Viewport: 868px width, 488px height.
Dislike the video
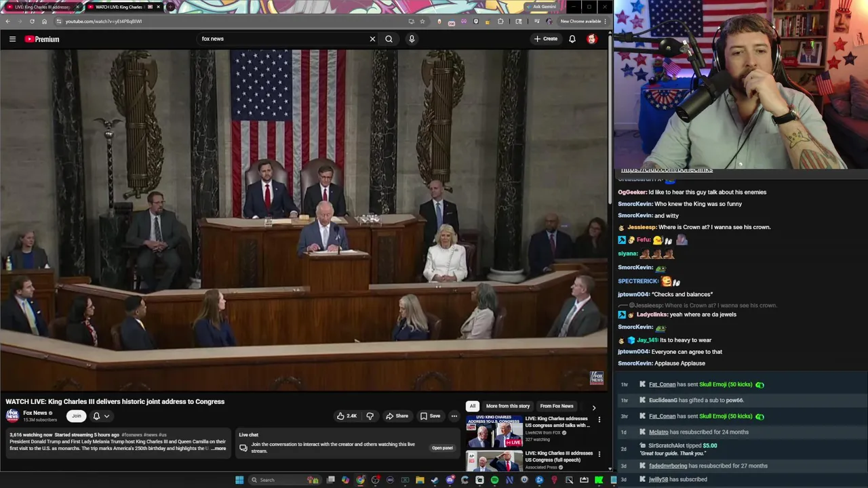coord(370,415)
